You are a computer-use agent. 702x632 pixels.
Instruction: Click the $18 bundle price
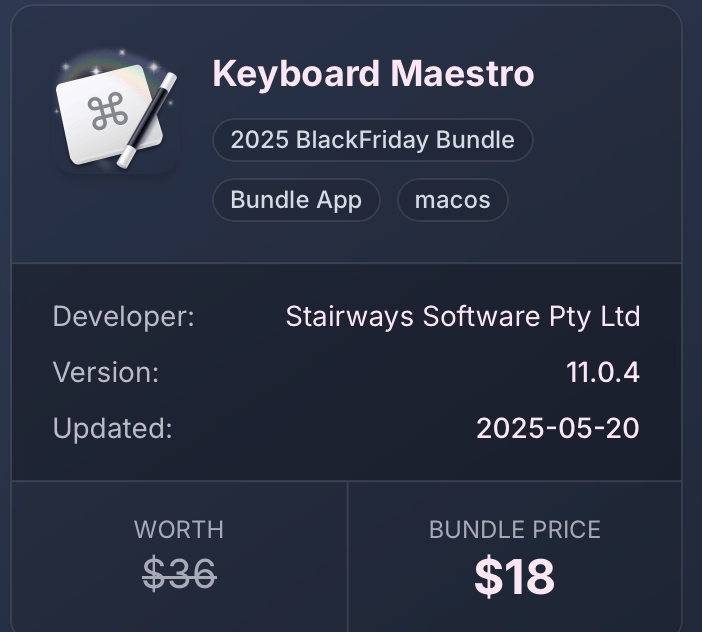point(514,576)
